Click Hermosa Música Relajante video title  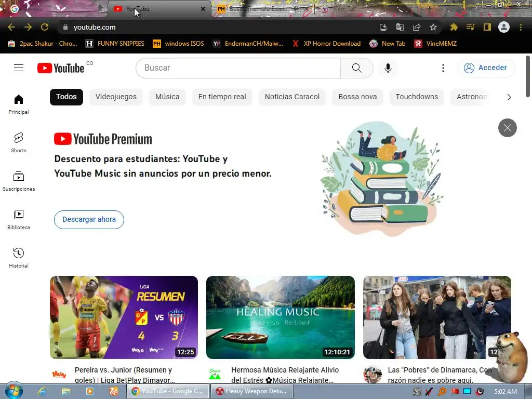coord(285,375)
